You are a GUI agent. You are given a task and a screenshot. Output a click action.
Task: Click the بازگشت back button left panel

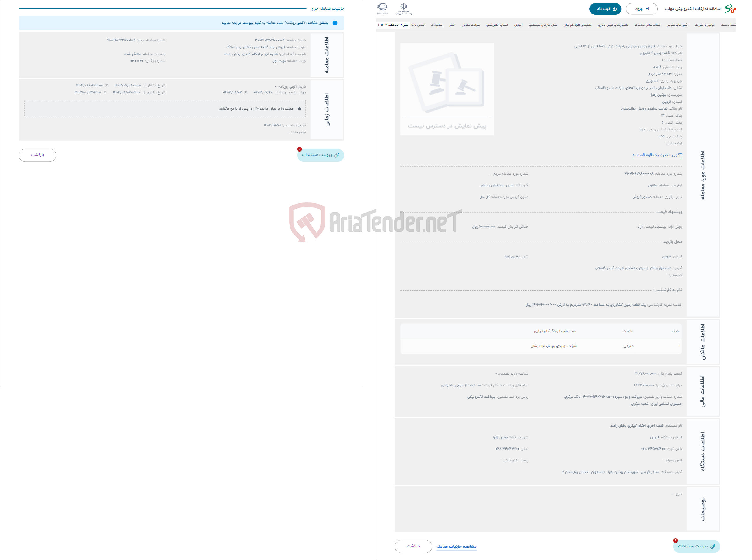coord(38,155)
